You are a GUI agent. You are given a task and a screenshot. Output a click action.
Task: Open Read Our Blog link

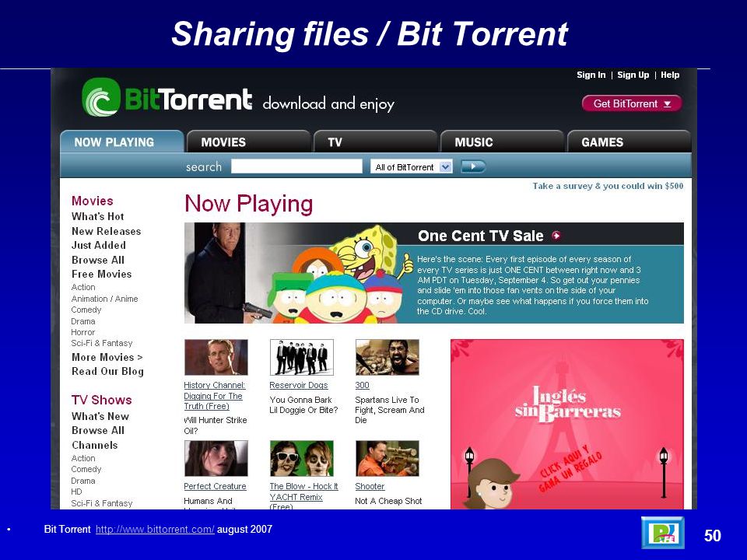tap(107, 372)
